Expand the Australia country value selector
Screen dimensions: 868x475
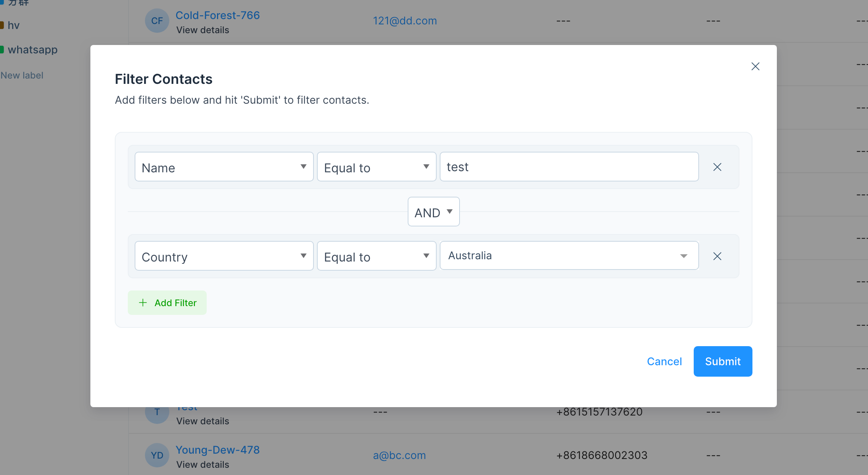(569, 256)
